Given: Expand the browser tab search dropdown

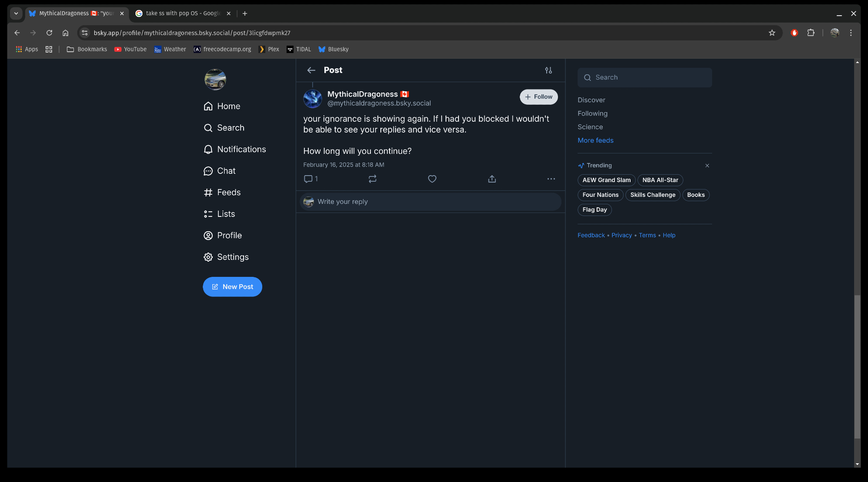Looking at the screenshot, I should point(16,13).
